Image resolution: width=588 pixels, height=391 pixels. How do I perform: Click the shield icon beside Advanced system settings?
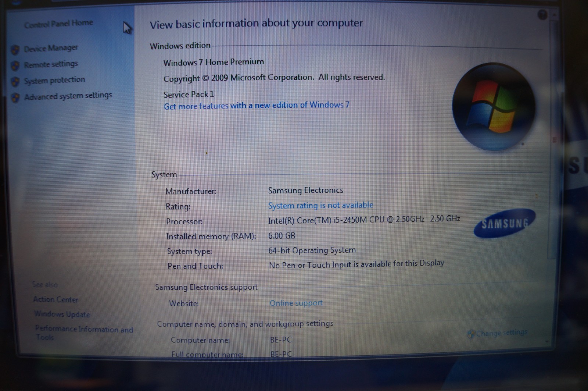pos(15,98)
